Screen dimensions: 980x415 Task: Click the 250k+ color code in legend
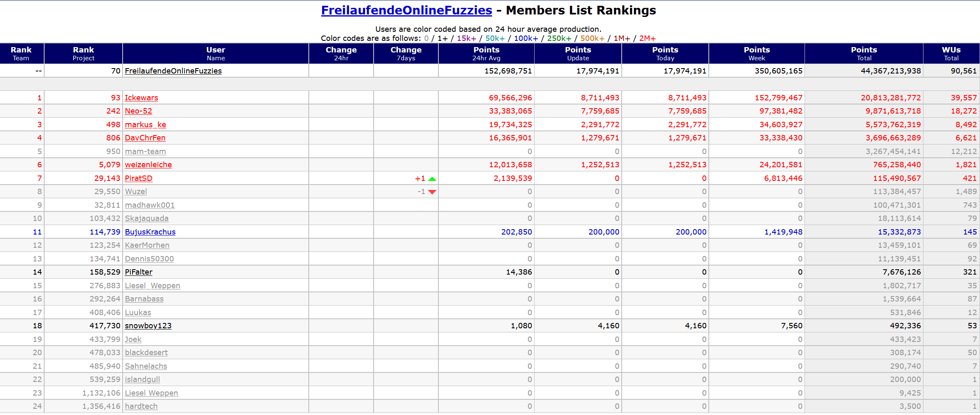click(559, 38)
